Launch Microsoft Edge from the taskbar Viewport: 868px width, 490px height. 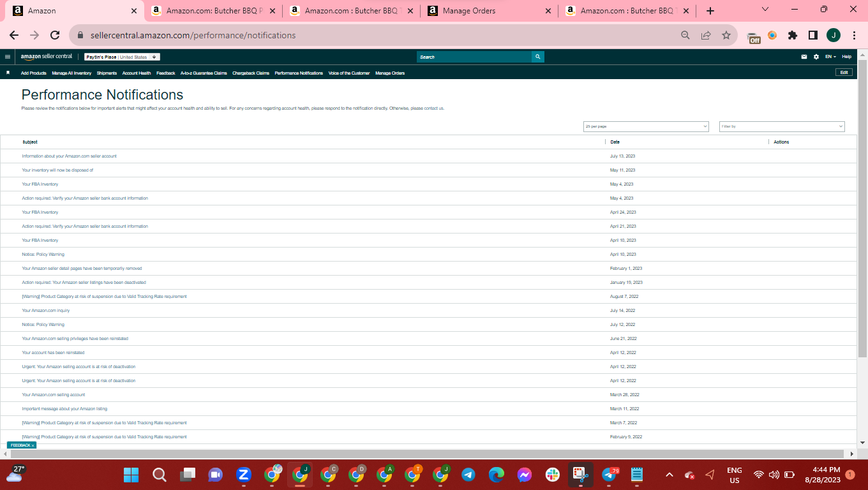pos(497,475)
